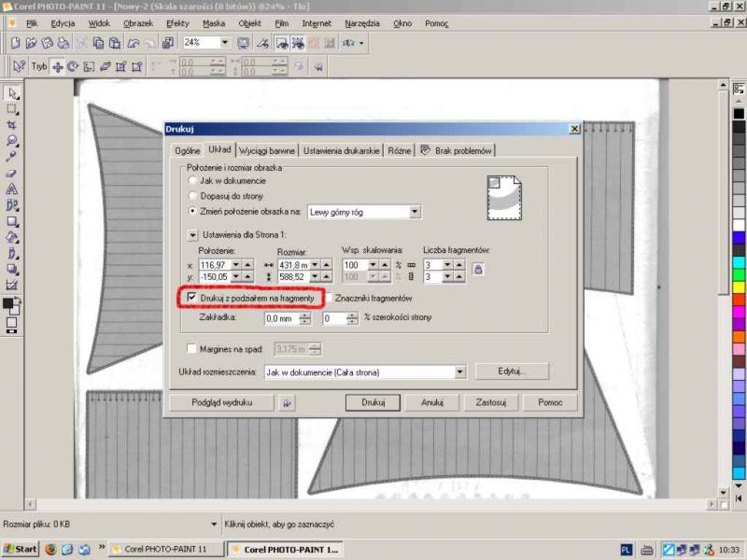
Task: Select the Crop tool in the toolbox
Action: pyautogui.click(x=12, y=125)
